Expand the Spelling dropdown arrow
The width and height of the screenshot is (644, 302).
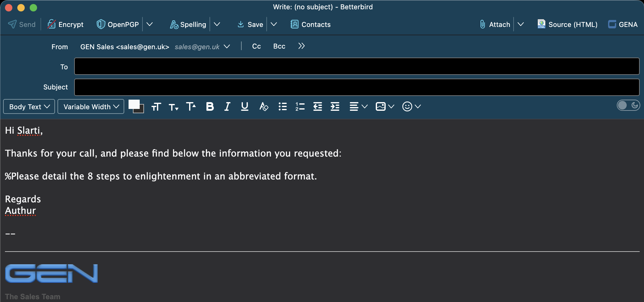[x=217, y=24]
